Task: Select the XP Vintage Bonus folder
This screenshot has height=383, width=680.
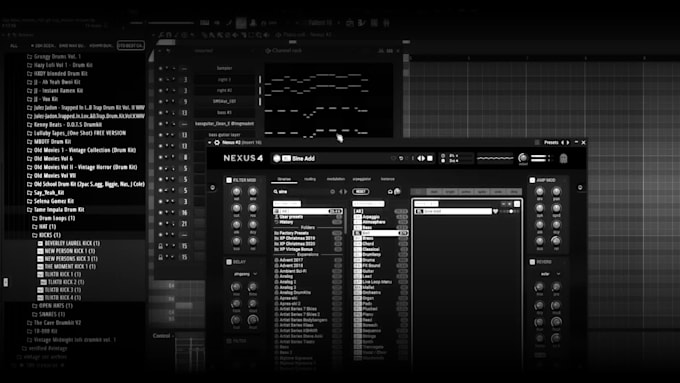Action: click(x=309, y=249)
